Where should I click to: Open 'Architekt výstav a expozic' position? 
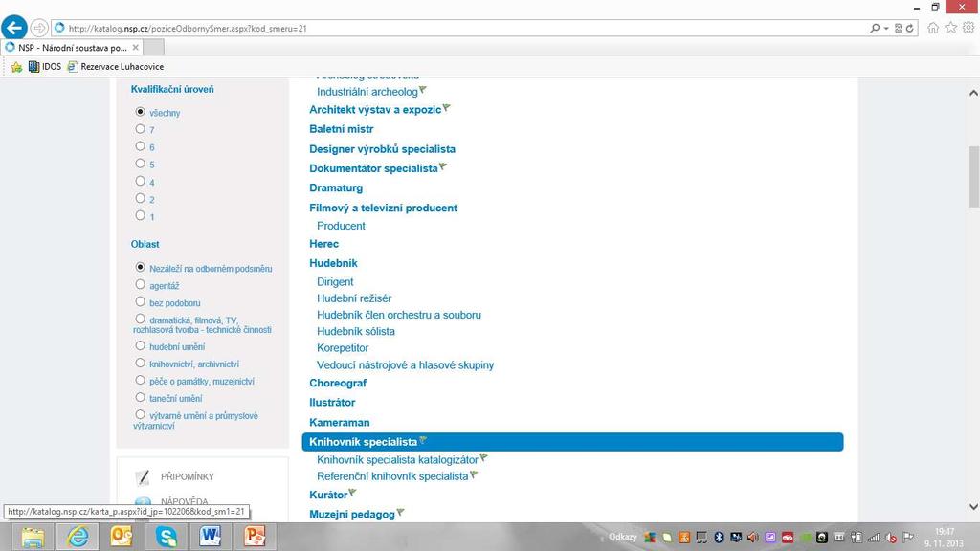(x=375, y=110)
